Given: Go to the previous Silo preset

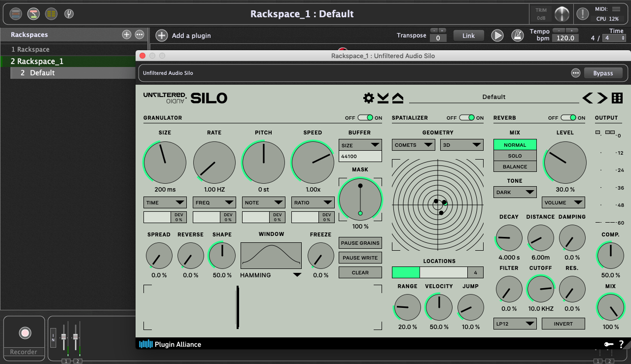Looking at the screenshot, I should point(587,98).
